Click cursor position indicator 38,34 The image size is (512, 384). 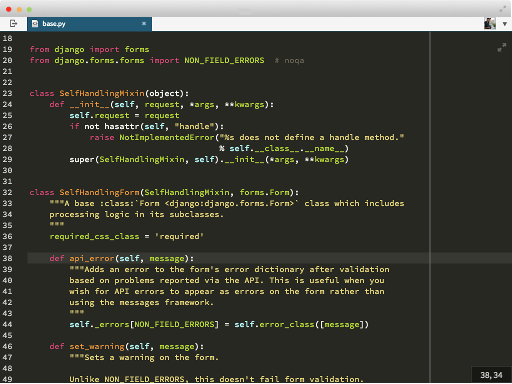(491, 375)
